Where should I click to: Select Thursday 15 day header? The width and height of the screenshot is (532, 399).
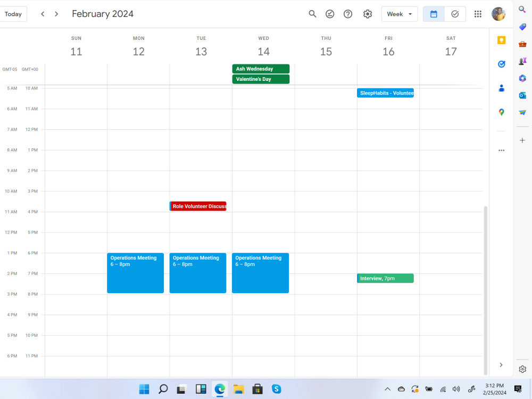(x=326, y=51)
